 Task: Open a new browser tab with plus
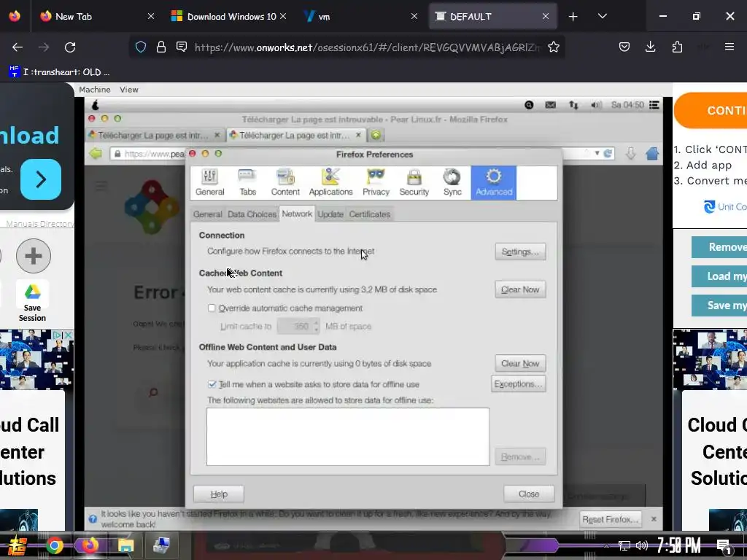[573, 16]
